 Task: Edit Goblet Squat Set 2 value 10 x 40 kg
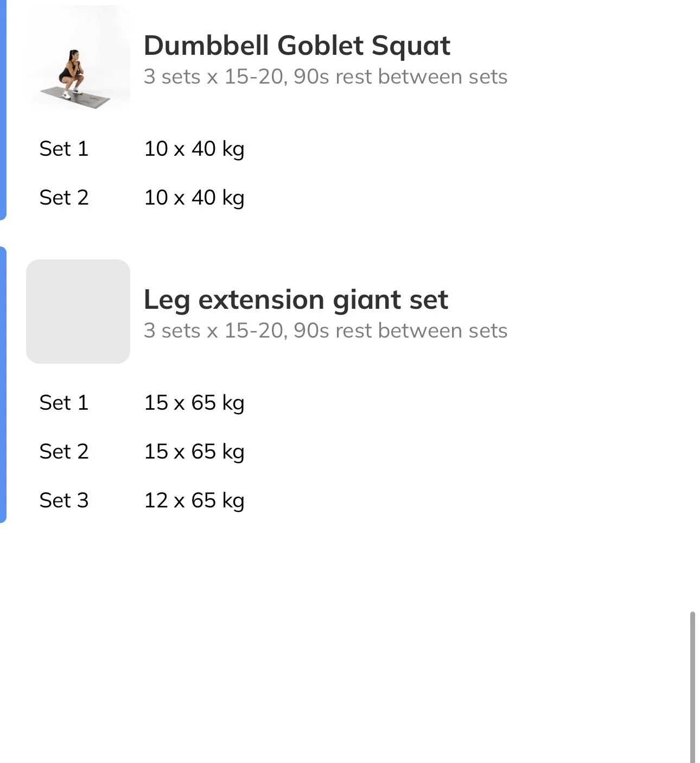coord(194,198)
